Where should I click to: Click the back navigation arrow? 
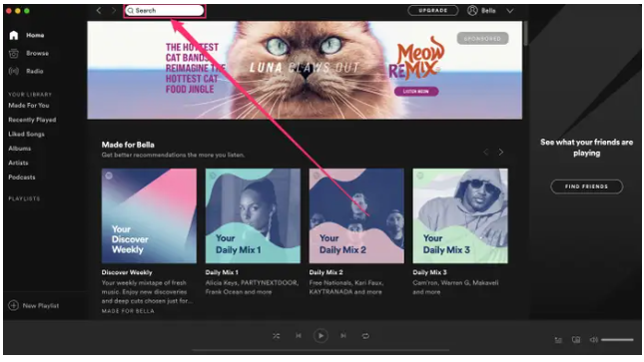point(99,10)
